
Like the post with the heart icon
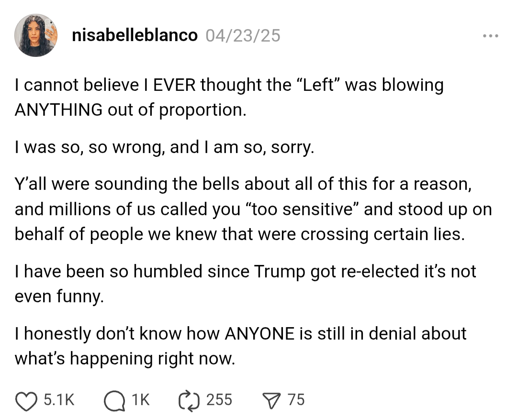(26, 400)
